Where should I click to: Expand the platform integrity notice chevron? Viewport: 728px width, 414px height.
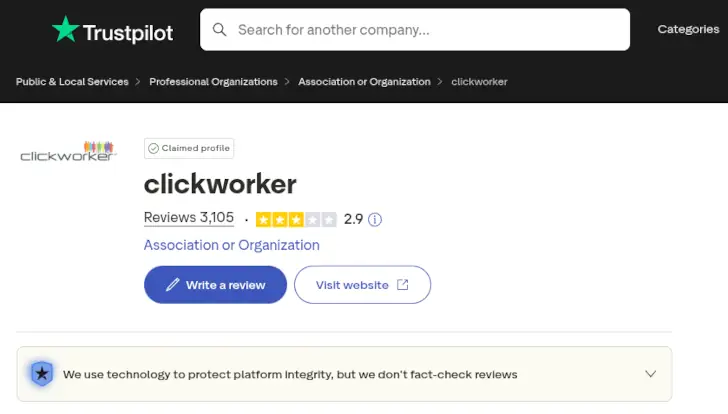click(650, 374)
